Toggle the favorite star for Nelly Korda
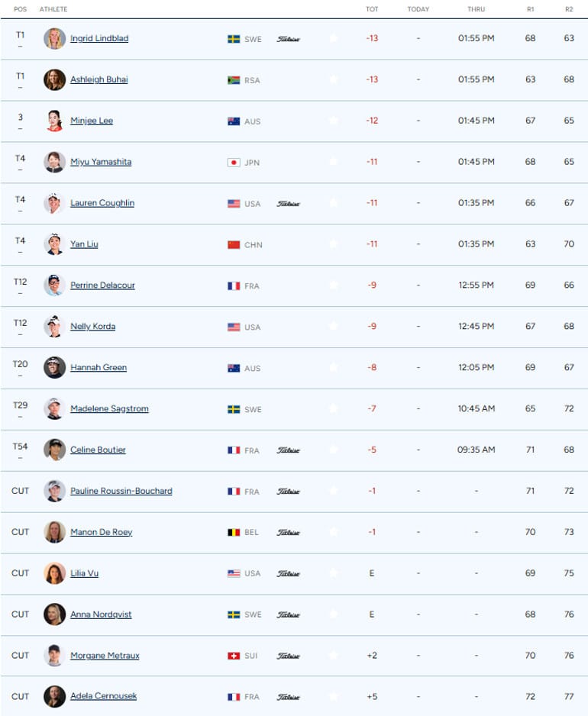This screenshot has height=716, width=588. click(x=334, y=326)
